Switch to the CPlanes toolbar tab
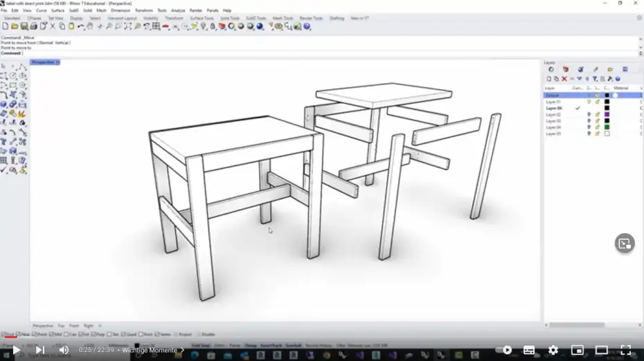This screenshot has width=644, height=361. tap(34, 18)
